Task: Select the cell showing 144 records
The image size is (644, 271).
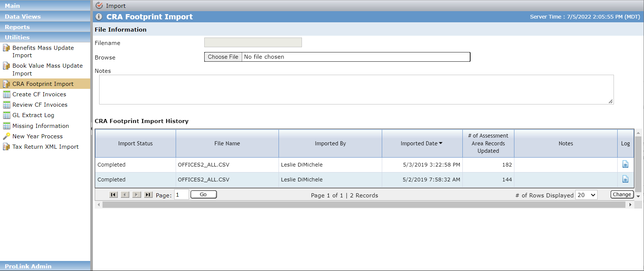Action: tap(488, 180)
